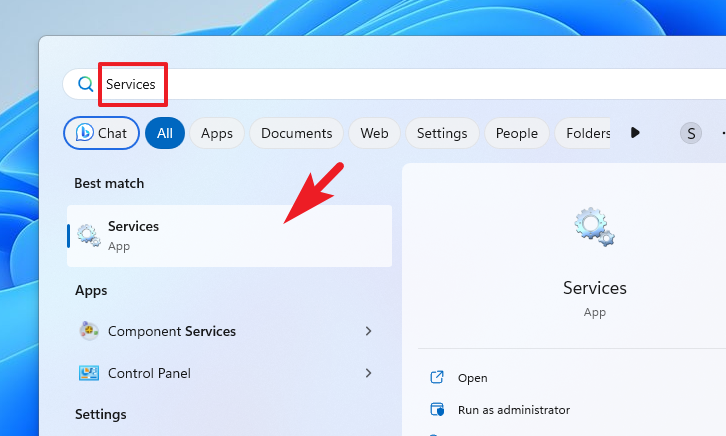Switch to People filter tab

tap(517, 133)
